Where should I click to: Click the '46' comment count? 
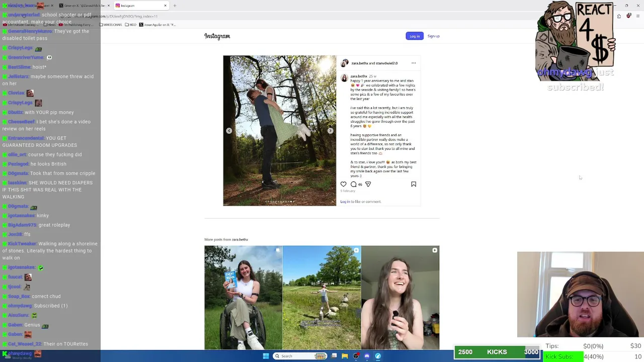pos(360,185)
